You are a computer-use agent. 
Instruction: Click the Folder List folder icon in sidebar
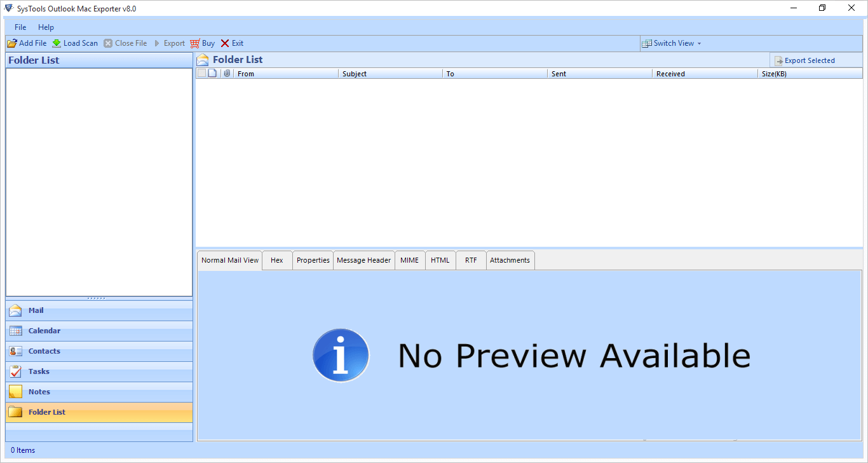[x=16, y=412]
